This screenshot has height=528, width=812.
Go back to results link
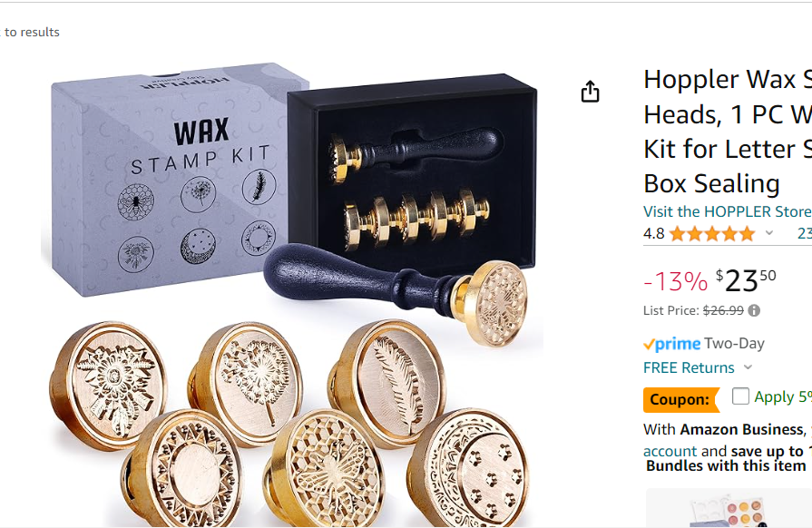(30, 32)
